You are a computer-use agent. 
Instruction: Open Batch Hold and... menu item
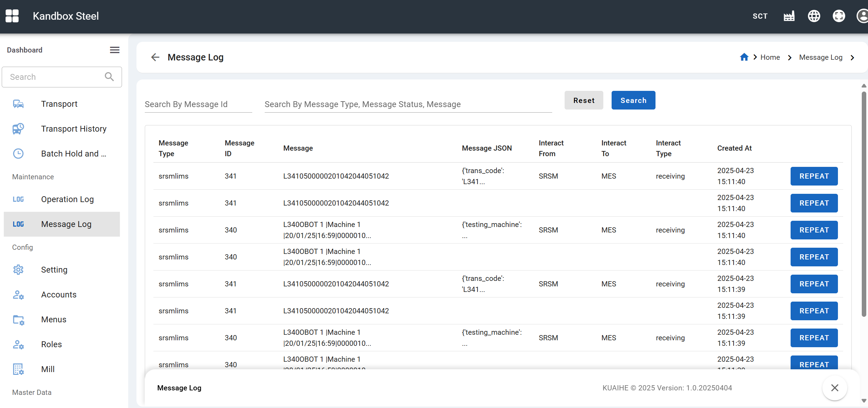(x=74, y=154)
